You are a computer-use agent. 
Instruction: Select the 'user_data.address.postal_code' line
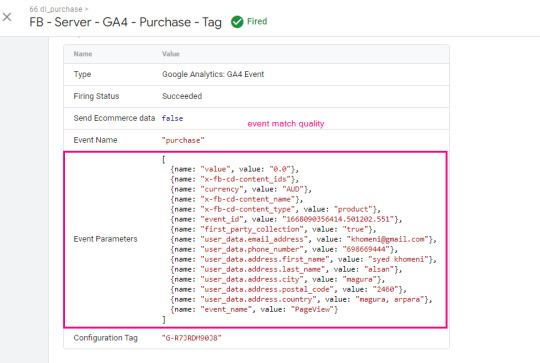(x=288, y=289)
